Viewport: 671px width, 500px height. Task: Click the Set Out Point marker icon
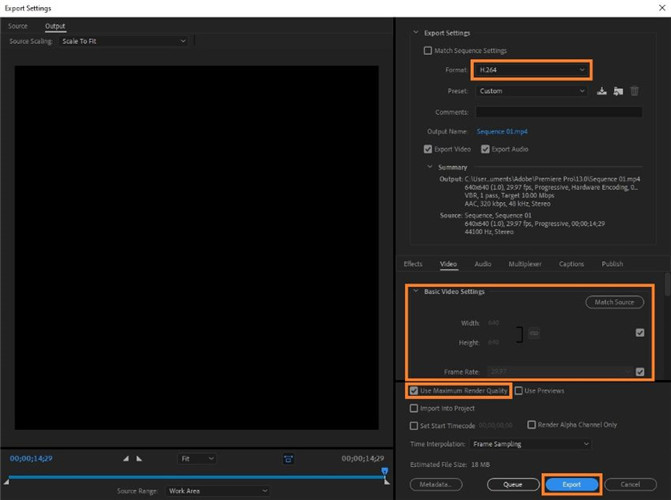[139, 458]
